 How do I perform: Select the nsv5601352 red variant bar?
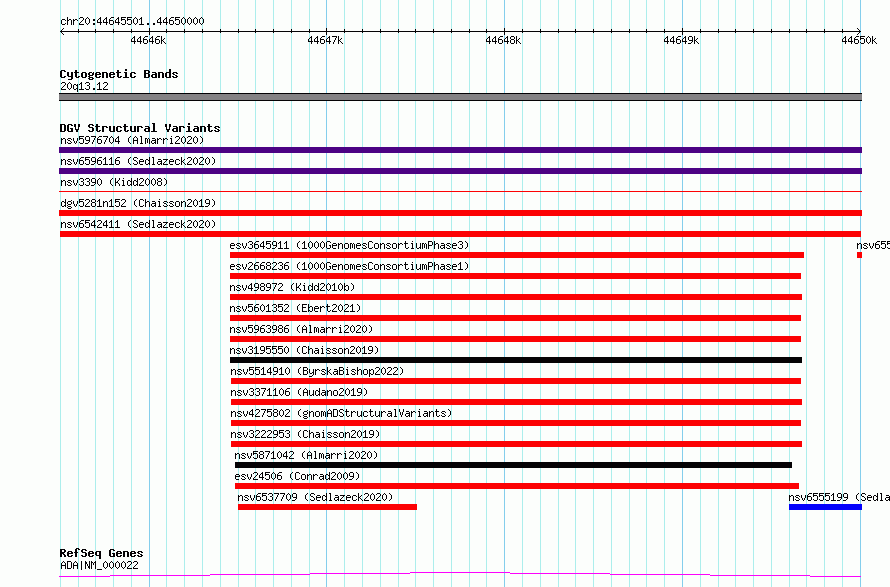click(x=515, y=318)
